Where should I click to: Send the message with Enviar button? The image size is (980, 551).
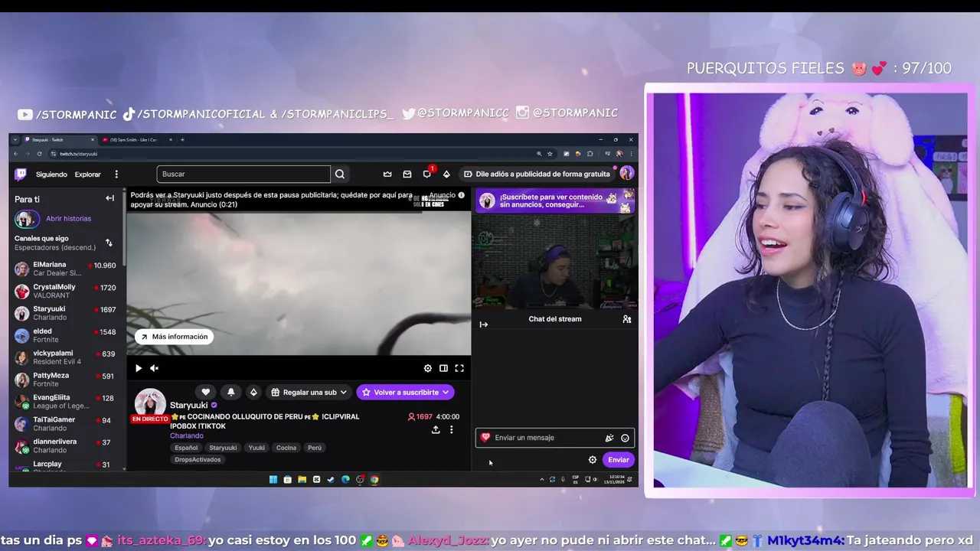coord(618,460)
